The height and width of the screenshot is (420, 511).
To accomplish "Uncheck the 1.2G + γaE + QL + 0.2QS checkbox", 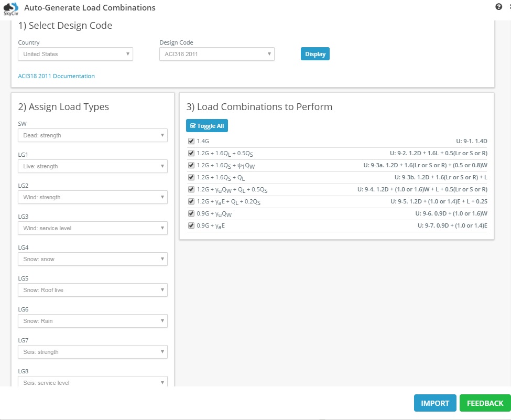I will (x=191, y=201).
